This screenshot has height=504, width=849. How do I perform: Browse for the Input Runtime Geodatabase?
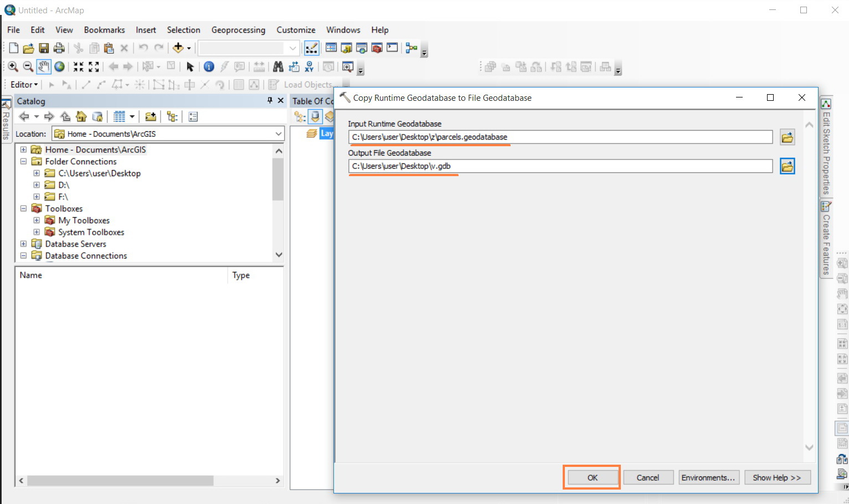[787, 137]
